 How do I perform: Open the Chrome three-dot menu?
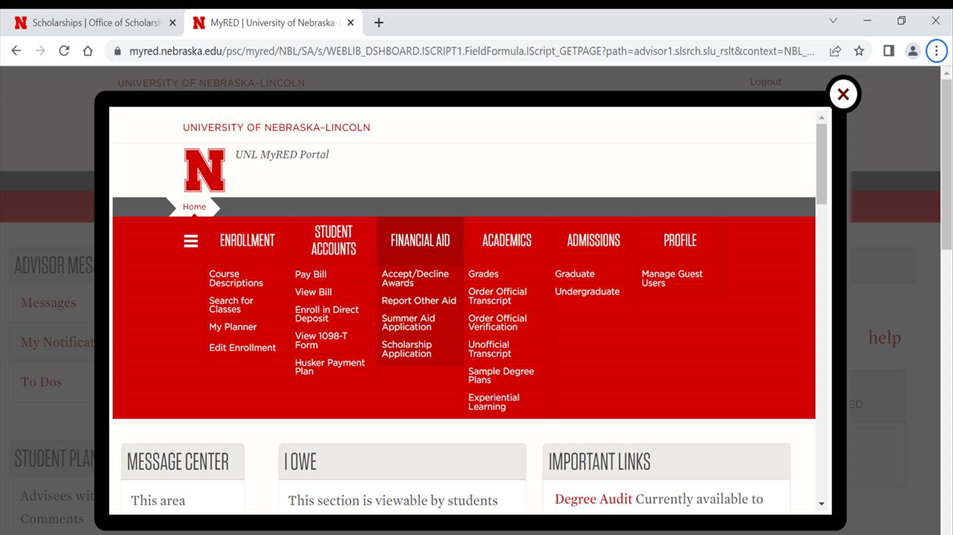click(x=936, y=51)
